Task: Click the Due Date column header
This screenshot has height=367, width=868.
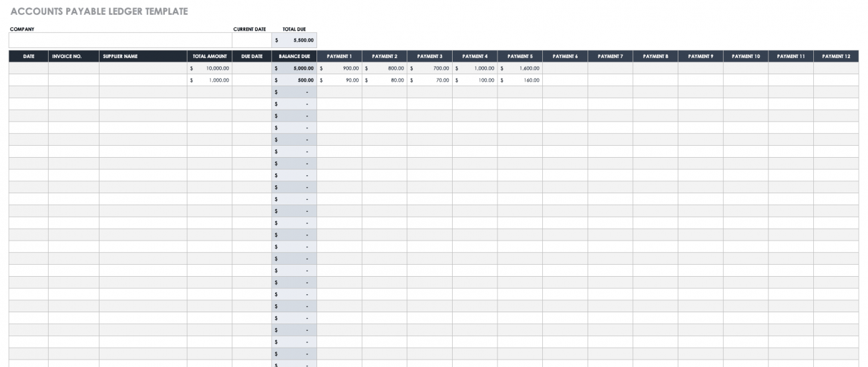Action: point(252,56)
